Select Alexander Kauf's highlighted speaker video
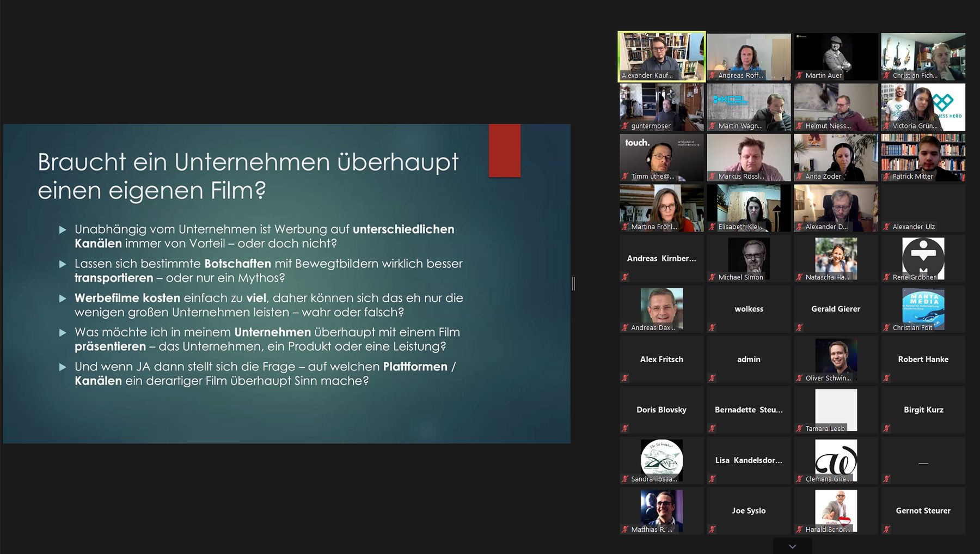The width and height of the screenshot is (980, 554). point(661,56)
